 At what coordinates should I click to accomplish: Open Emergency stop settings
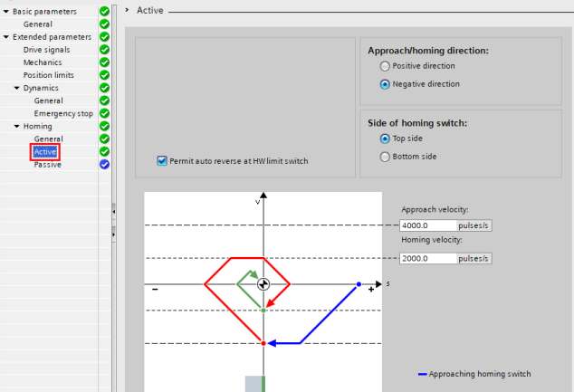tap(63, 113)
